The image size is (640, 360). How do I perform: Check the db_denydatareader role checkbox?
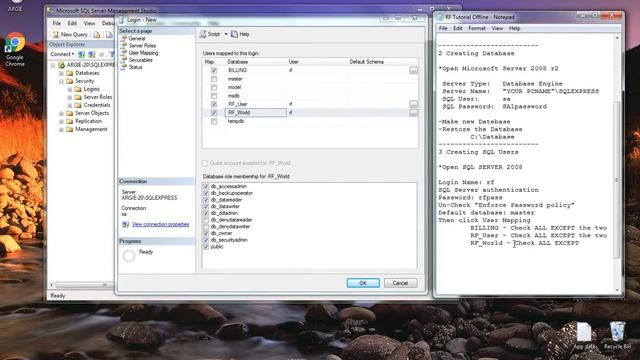click(x=206, y=220)
